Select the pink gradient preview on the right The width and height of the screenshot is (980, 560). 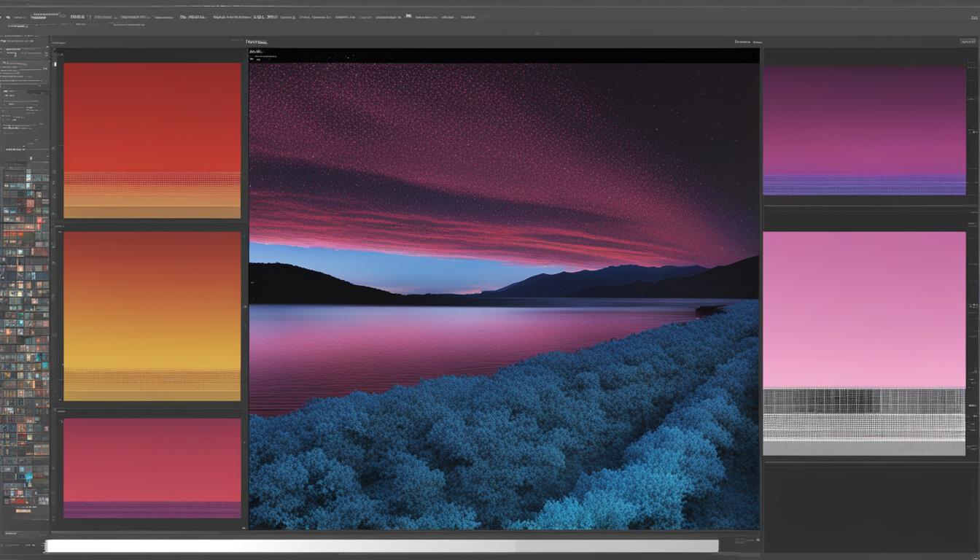pos(864,309)
